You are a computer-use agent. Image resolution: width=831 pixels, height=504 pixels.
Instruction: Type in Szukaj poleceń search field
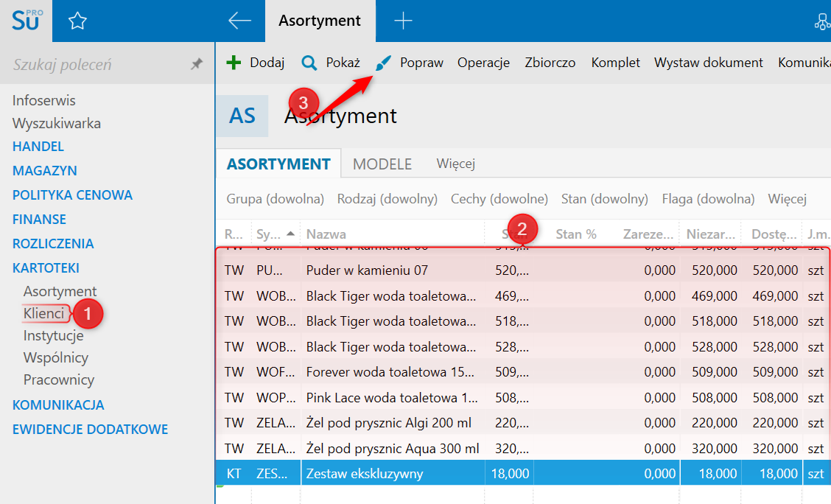(88, 65)
